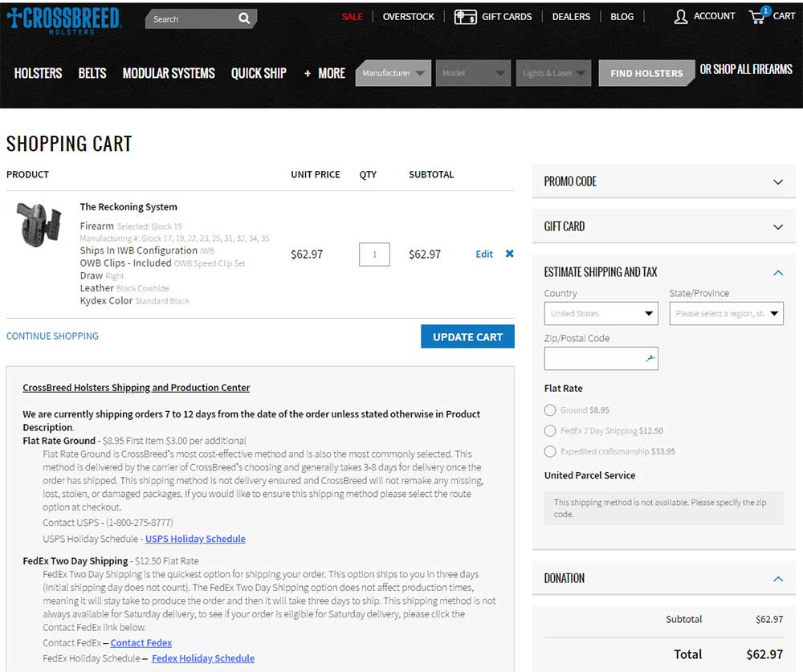Open the Quick Ship menu
Viewport: 803px width, 672px height.
(259, 73)
